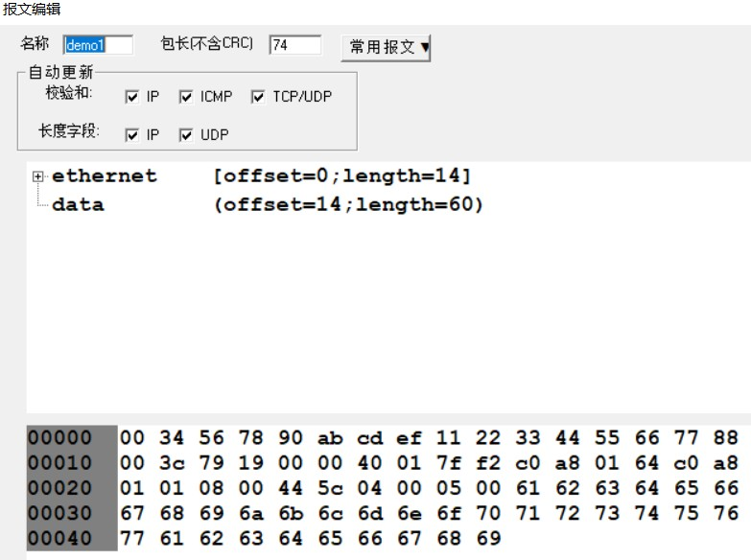This screenshot has height=560, width=751.
Task: Select the data tree item
Action: (78, 205)
